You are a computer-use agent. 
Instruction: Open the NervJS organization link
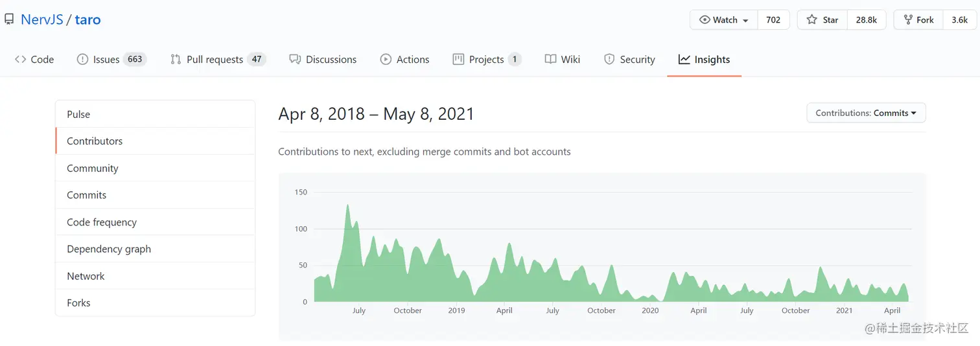coord(41,19)
